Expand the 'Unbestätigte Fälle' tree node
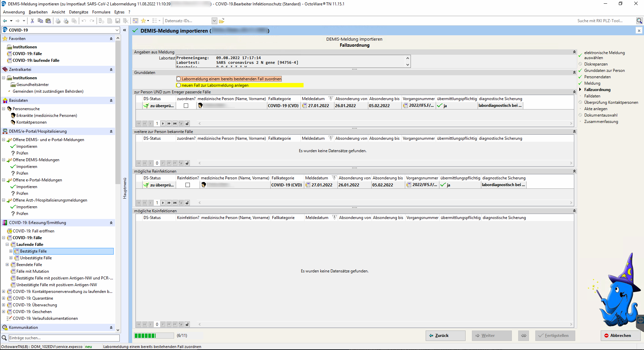Viewport: 644px width, 350px height. pyautogui.click(x=11, y=258)
